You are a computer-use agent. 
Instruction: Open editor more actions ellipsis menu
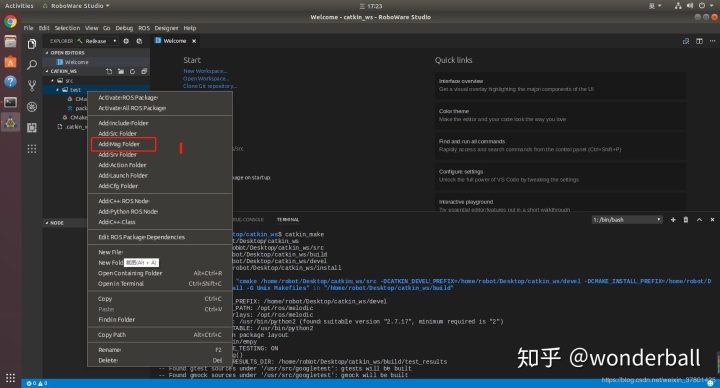[712, 41]
